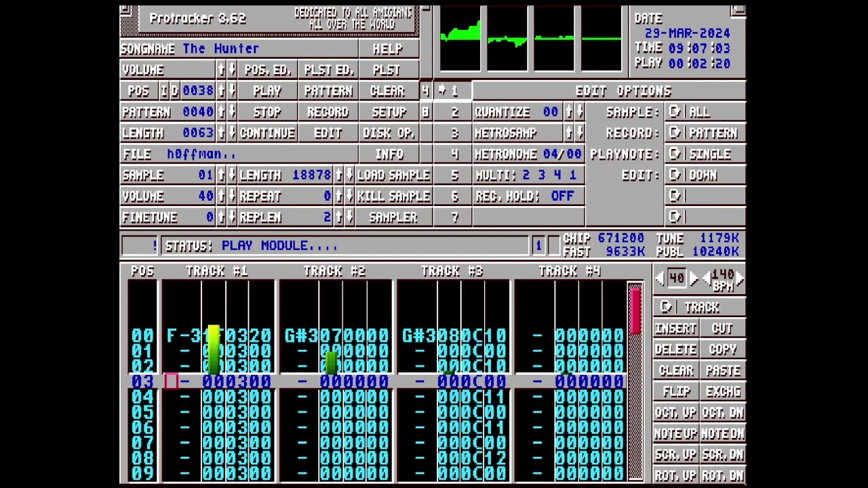Click the PLAY button
868x488 pixels.
[x=267, y=91]
